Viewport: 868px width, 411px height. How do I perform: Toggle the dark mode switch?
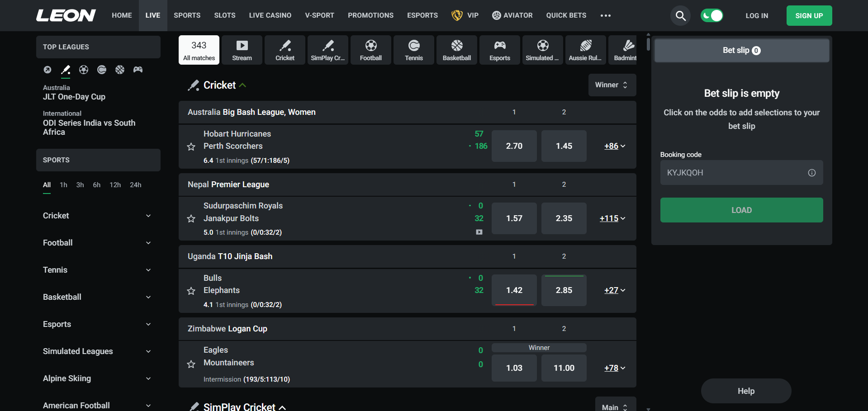[711, 15]
